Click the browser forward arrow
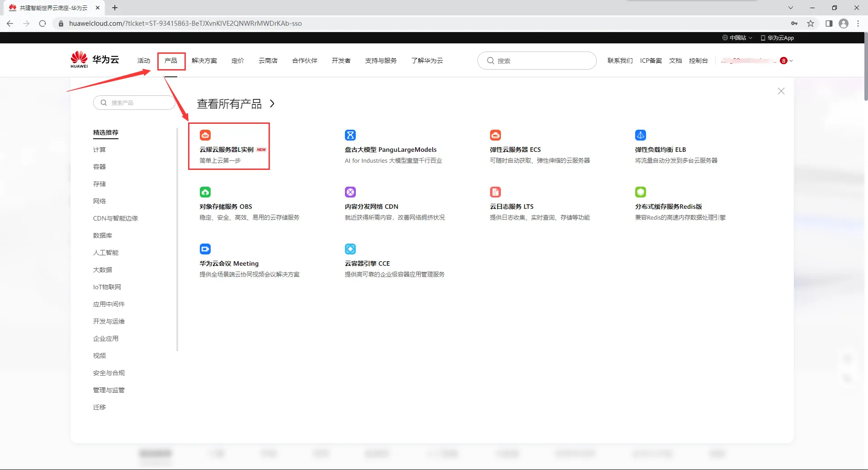Screen dimensions: 868x470 tap(26, 23)
